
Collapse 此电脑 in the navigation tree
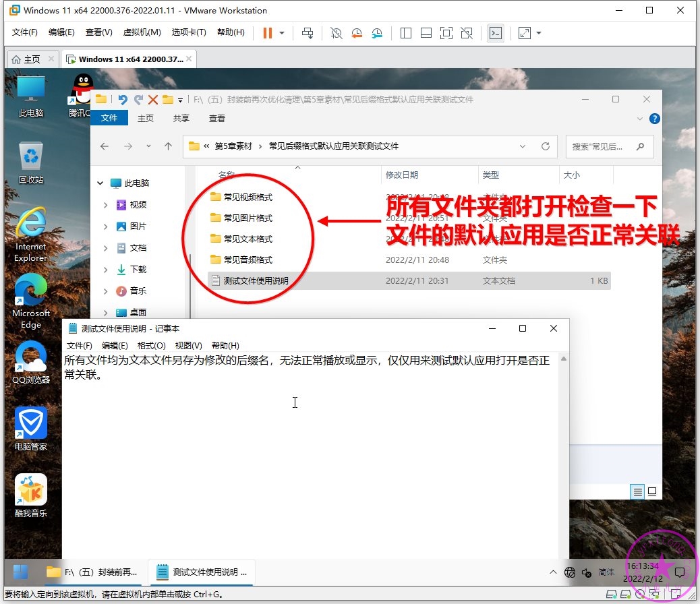(100, 183)
